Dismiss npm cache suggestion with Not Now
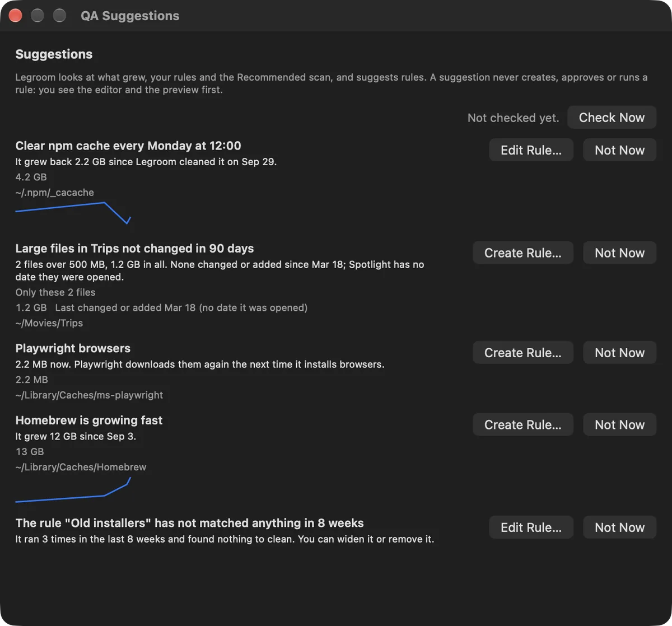 pyautogui.click(x=619, y=150)
